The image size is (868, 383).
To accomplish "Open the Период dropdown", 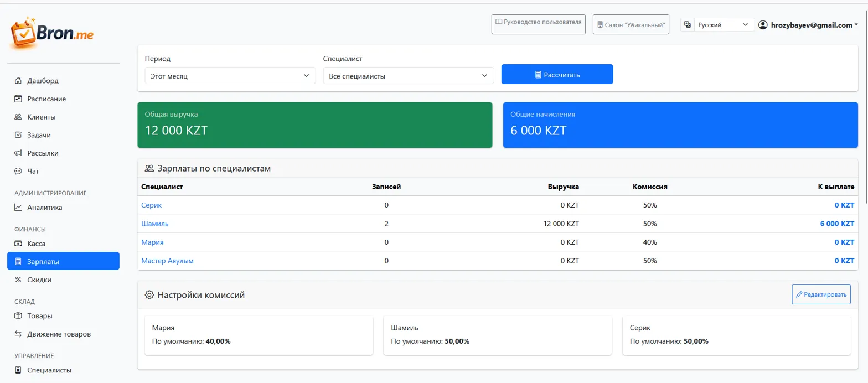I will click(230, 76).
